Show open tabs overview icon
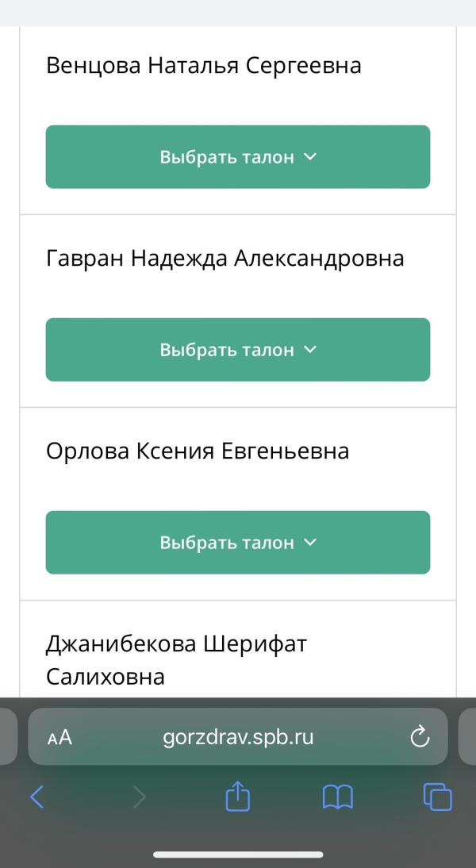This screenshot has width=476, height=868. point(437,797)
